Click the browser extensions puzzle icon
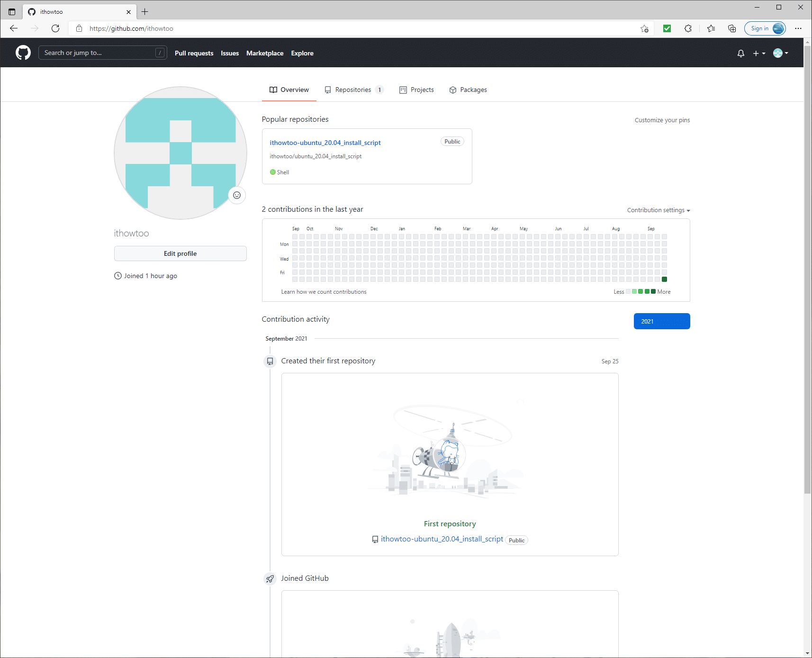 (688, 28)
